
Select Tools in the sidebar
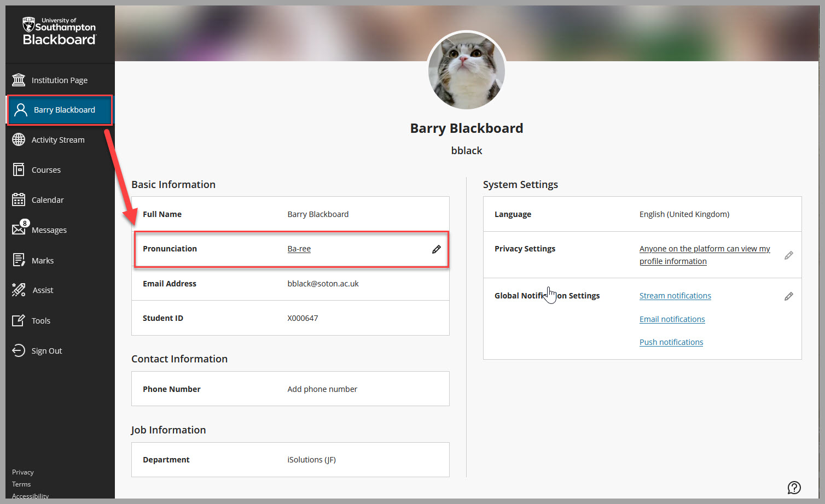41,321
